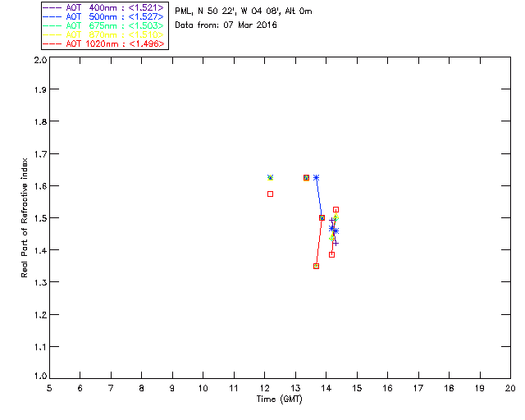Viewport: 525px width, 420px height.
Task: Select the highest red square just above 1.5
Action: 336,210
